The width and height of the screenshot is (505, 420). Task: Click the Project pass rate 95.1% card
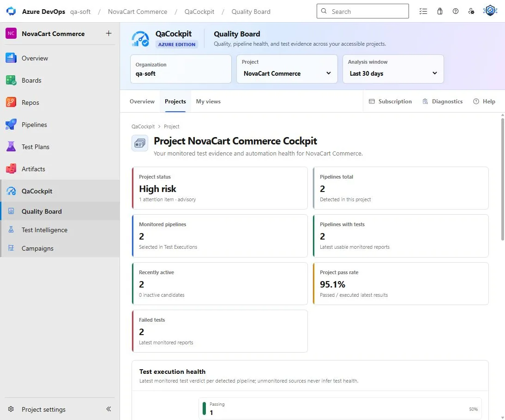tap(401, 284)
